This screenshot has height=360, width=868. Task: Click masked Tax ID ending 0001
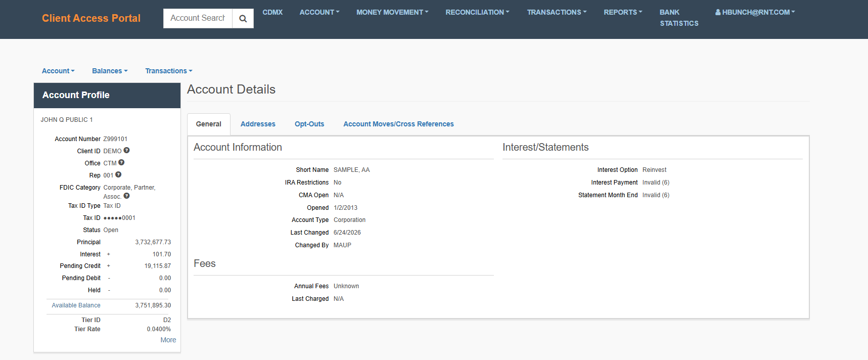pyautogui.click(x=119, y=218)
